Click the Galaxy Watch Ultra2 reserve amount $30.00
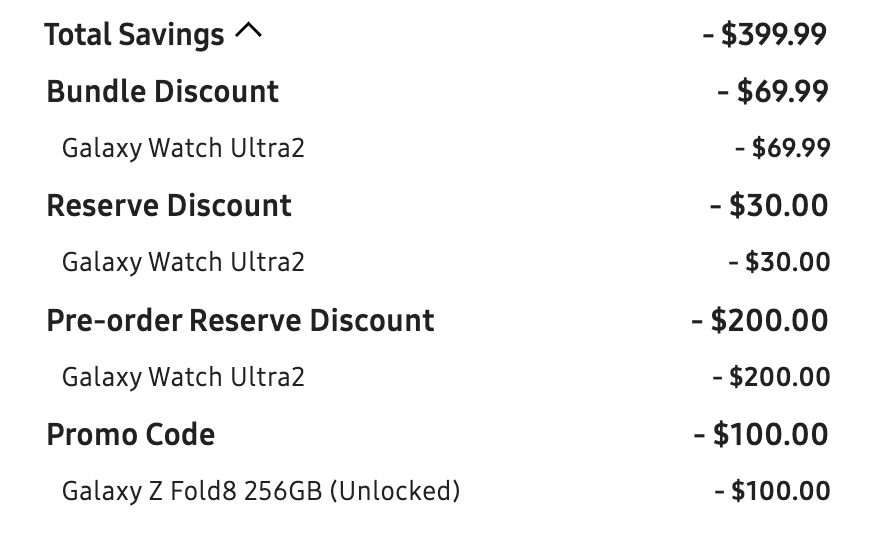The width and height of the screenshot is (884, 550). point(779,262)
